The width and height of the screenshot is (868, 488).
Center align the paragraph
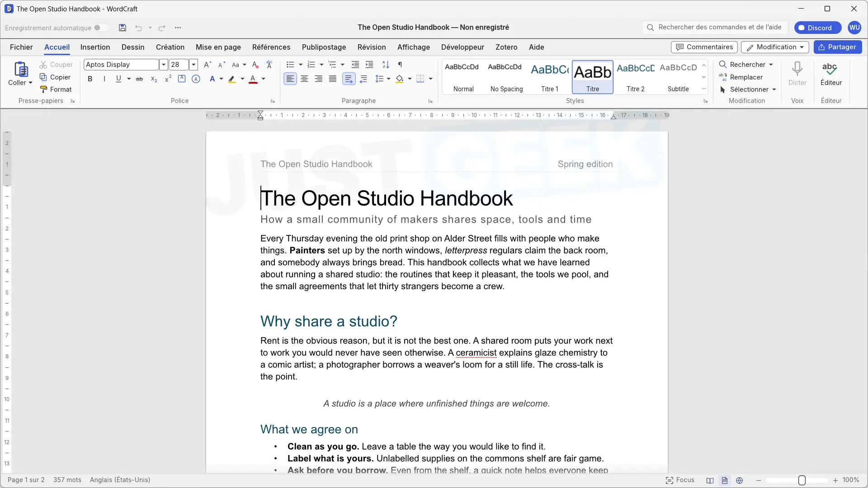pyautogui.click(x=305, y=79)
